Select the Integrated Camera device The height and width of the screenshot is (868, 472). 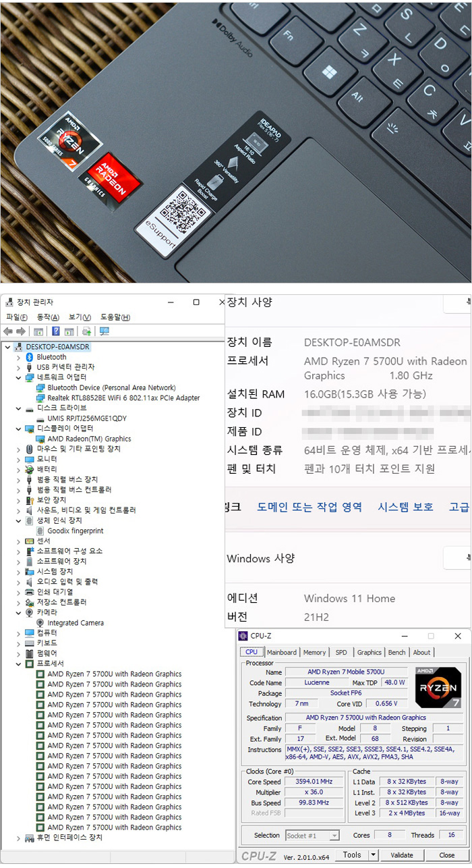pyautogui.click(x=76, y=623)
